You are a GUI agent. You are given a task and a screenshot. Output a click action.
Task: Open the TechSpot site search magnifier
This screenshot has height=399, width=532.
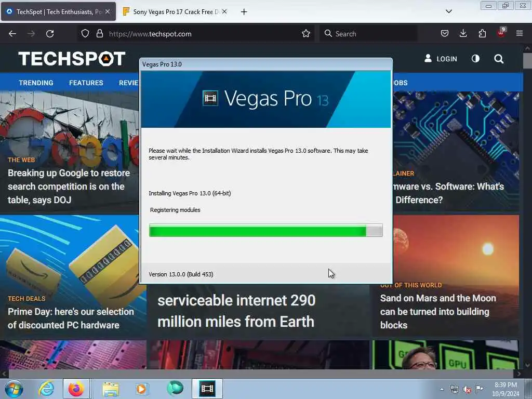(x=498, y=59)
